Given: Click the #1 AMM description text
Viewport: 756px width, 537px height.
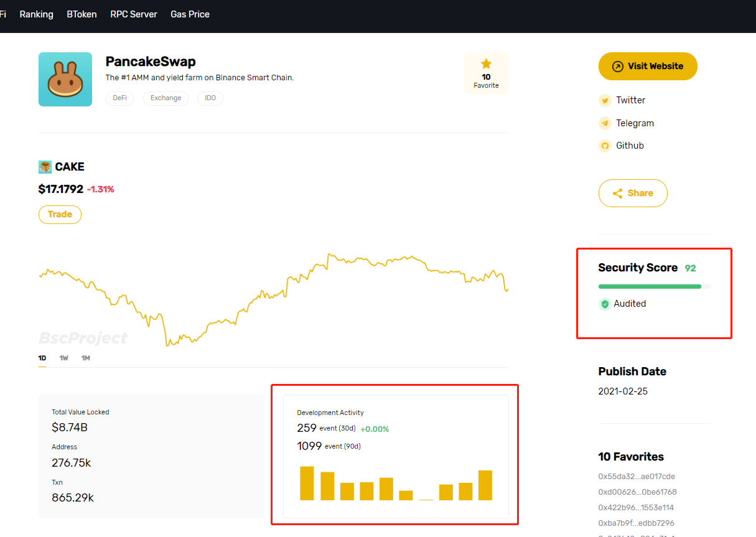Looking at the screenshot, I should tap(200, 78).
